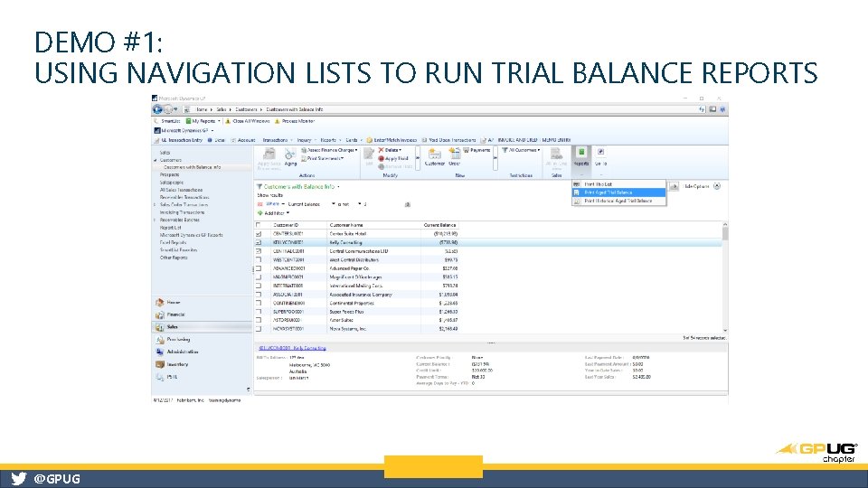Click the Delete red X icon
Viewport: 868px width, 488px height.
(381, 150)
